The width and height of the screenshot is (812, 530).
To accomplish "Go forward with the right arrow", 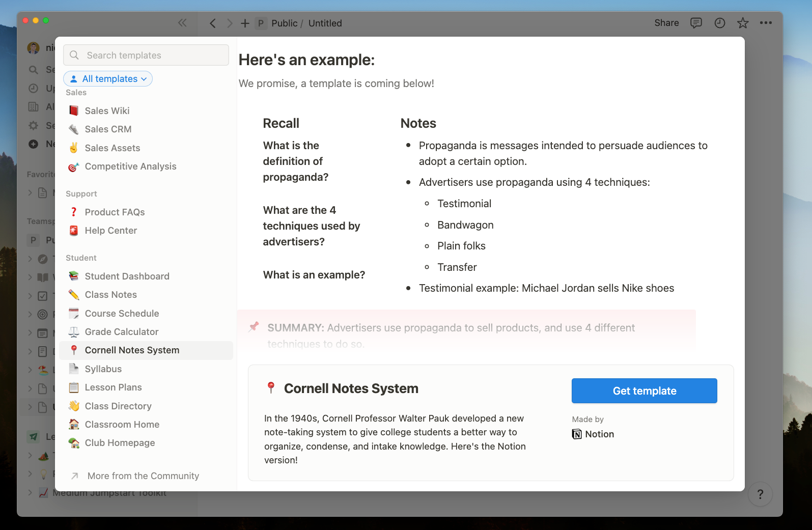I will click(x=230, y=23).
